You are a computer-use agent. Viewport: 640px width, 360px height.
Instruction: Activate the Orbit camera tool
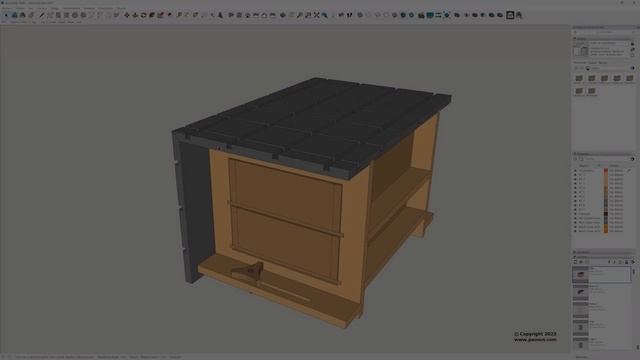[x=282, y=15]
